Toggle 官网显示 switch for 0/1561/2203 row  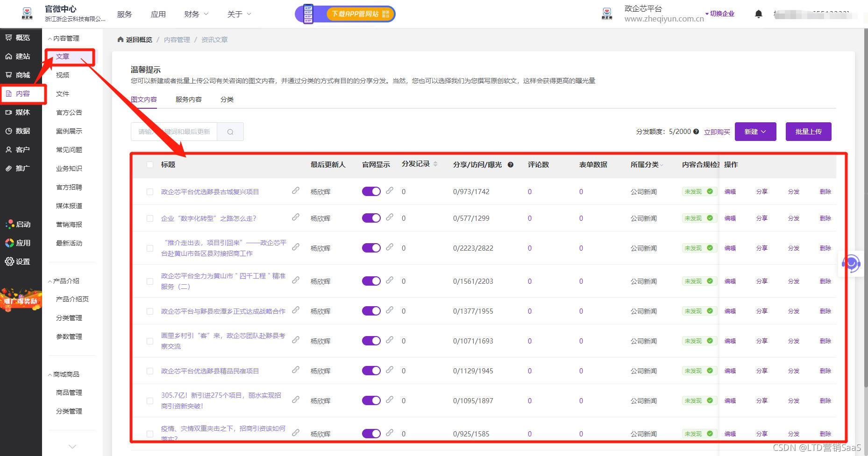click(x=371, y=281)
